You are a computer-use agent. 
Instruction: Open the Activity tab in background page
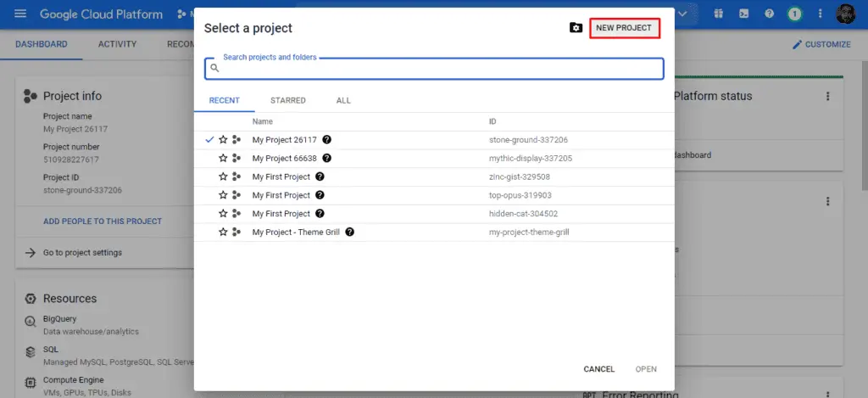point(117,44)
